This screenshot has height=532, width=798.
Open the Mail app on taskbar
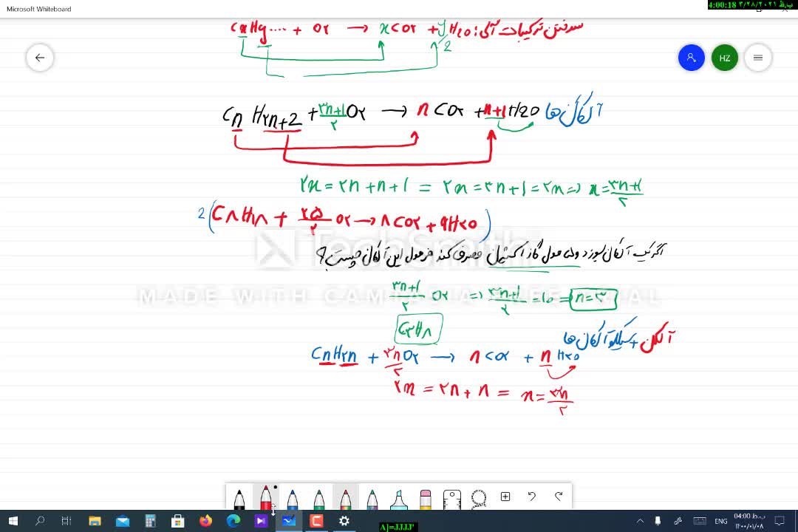coord(122,521)
